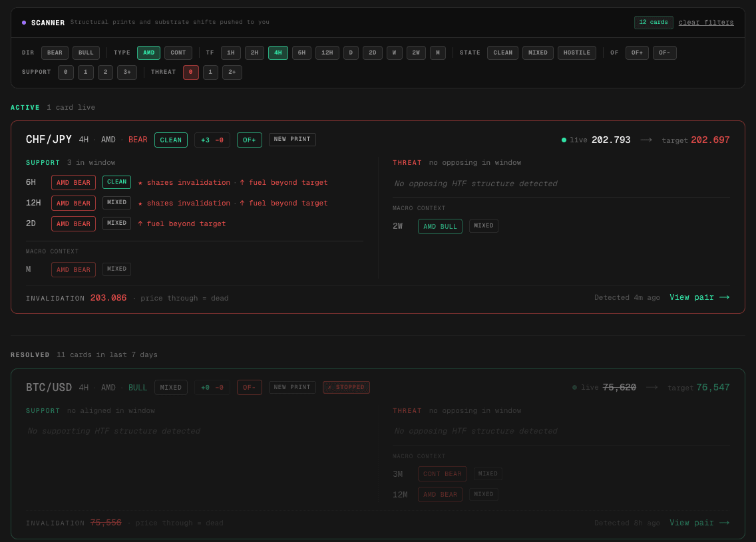Click live price 202.793

pos(611,140)
